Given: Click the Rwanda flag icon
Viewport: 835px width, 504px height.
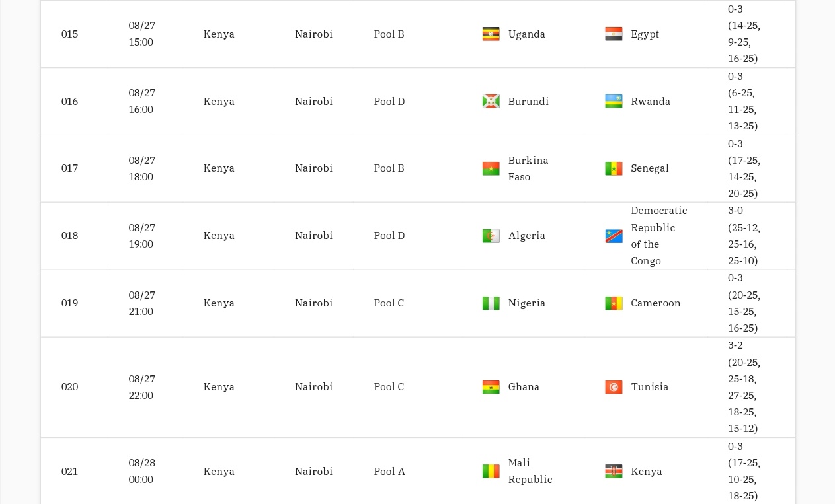Looking at the screenshot, I should tap(614, 102).
